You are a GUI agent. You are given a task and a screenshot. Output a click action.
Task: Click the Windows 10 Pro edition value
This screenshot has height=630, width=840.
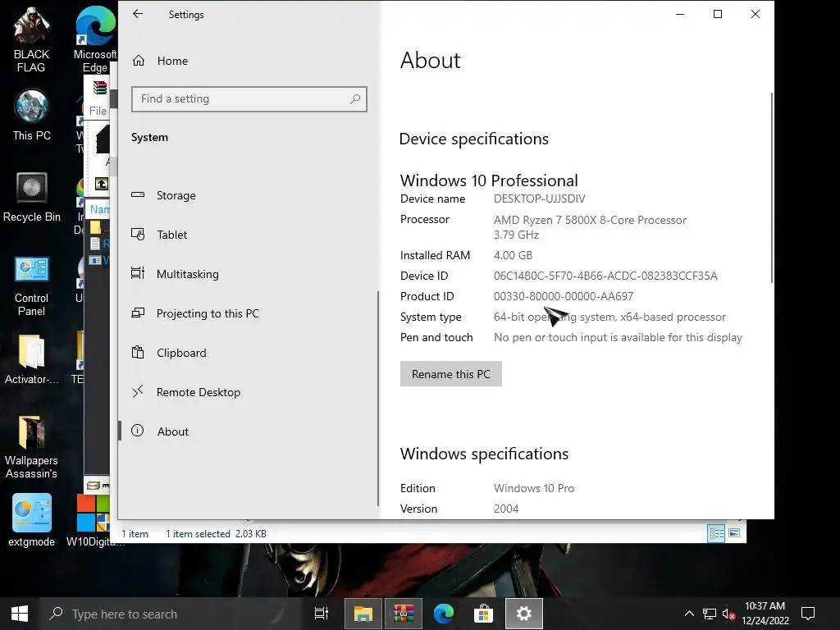534,489
